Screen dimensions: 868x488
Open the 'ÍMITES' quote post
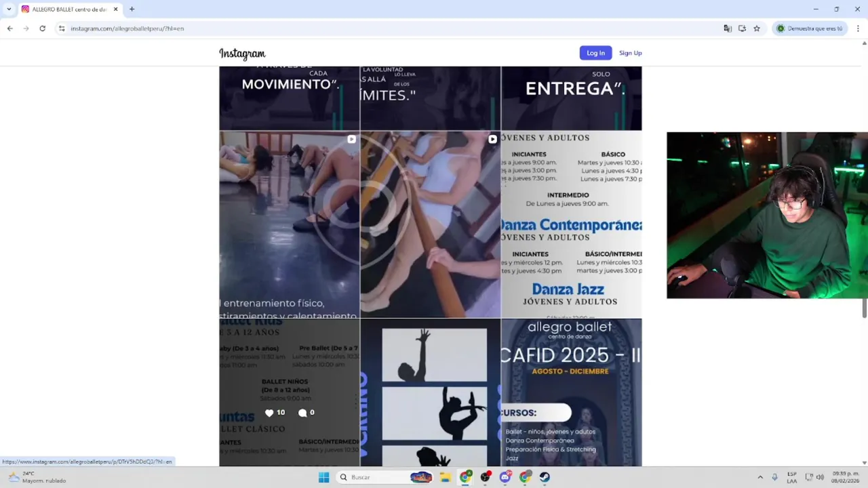(x=431, y=98)
